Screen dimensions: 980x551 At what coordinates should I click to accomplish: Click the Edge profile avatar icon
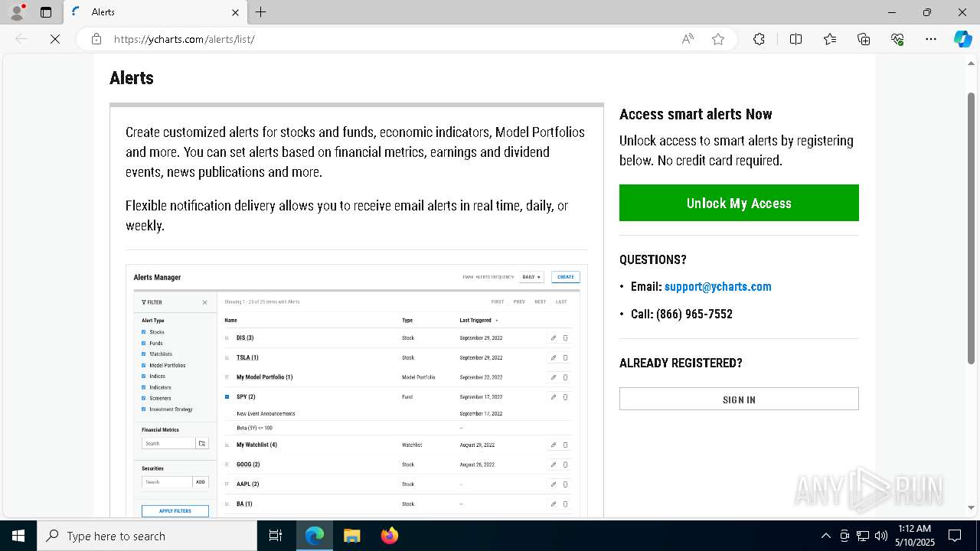point(16,12)
